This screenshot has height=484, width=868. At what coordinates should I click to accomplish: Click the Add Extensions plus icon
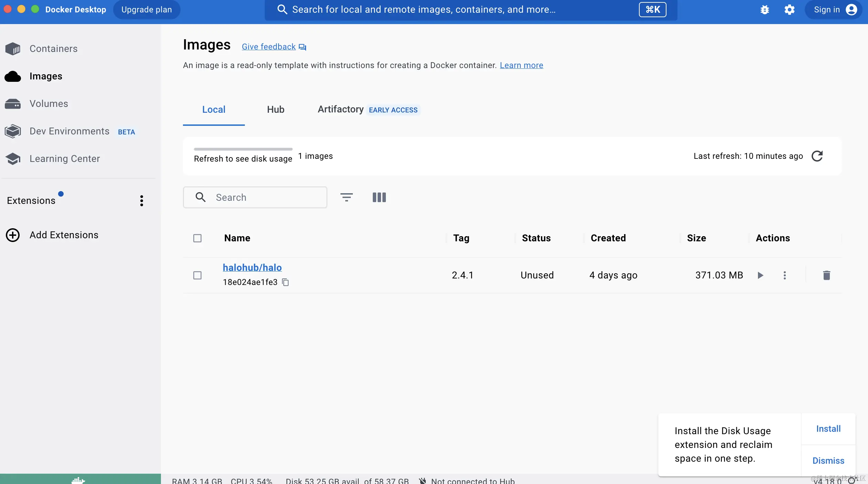click(13, 235)
